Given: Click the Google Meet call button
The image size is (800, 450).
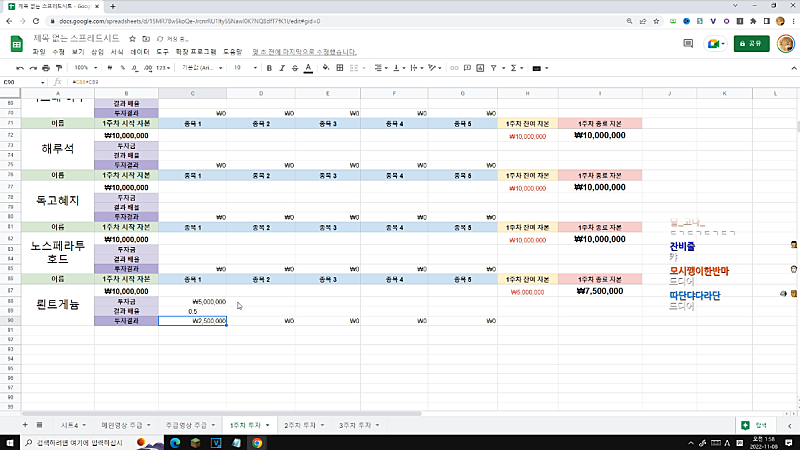Looking at the screenshot, I should click(715, 44).
